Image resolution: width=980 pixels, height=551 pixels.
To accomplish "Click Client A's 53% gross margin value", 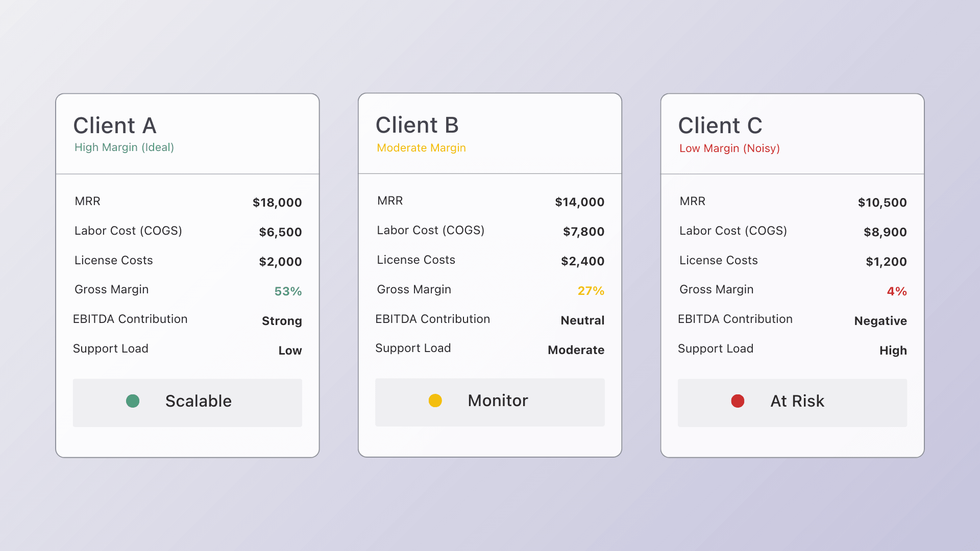I will tap(288, 291).
